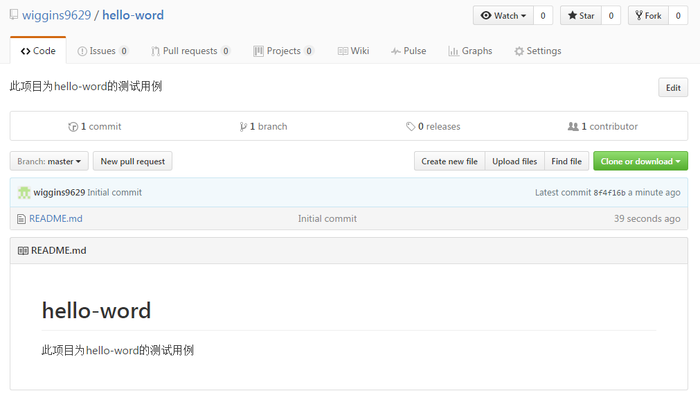The width and height of the screenshot is (700, 400).
Task: Star this repository
Action: (581, 16)
